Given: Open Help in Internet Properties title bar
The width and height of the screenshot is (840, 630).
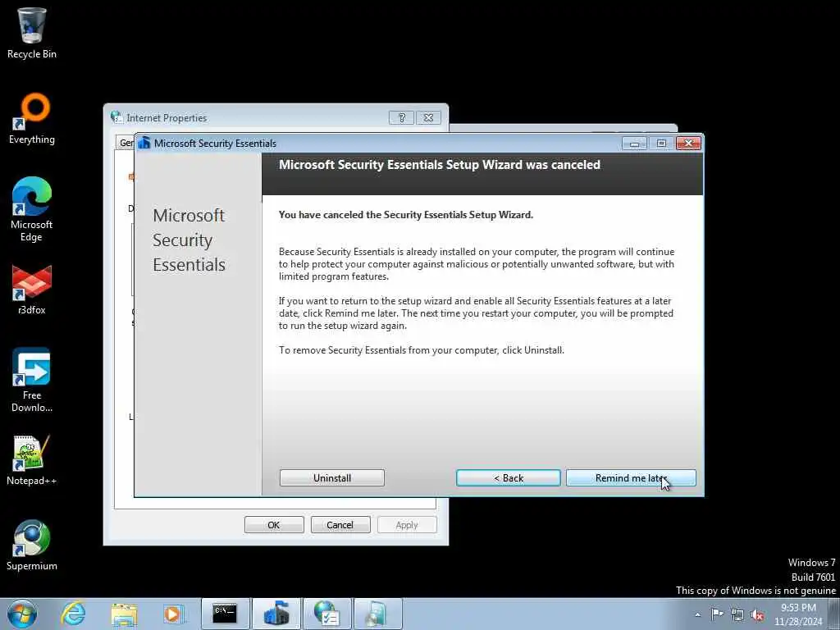Looking at the screenshot, I should pos(401,117).
